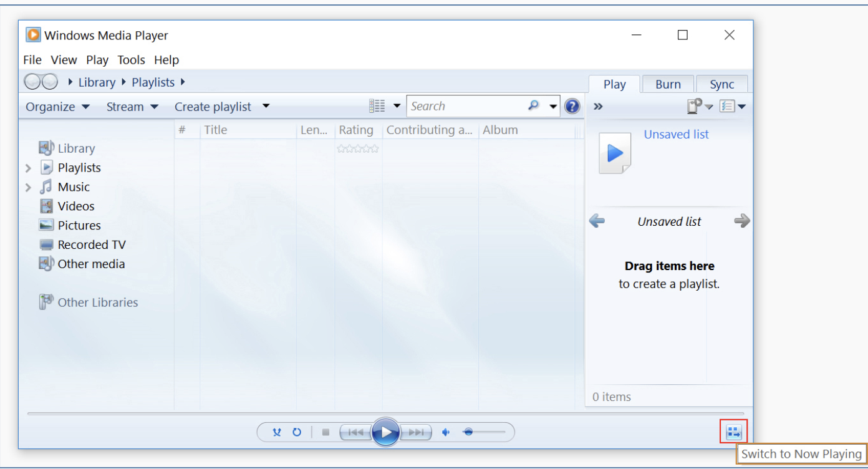
Task: Skip to the previous track
Action: point(355,432)
